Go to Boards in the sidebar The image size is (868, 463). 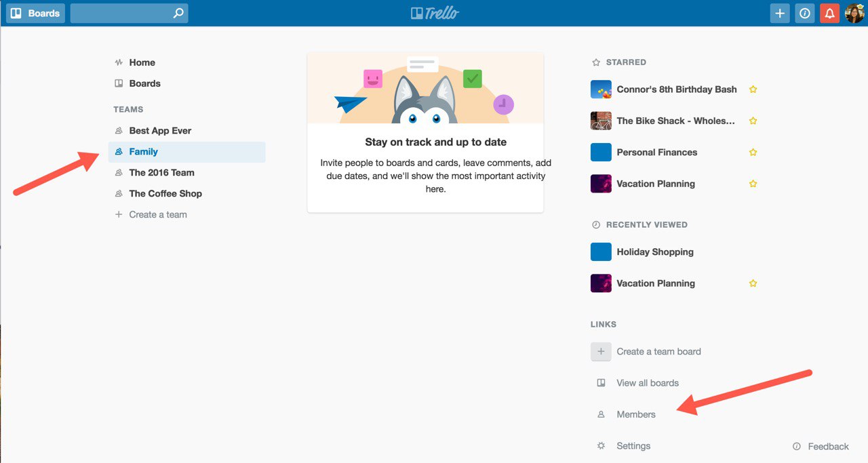(x=144, y=83)
